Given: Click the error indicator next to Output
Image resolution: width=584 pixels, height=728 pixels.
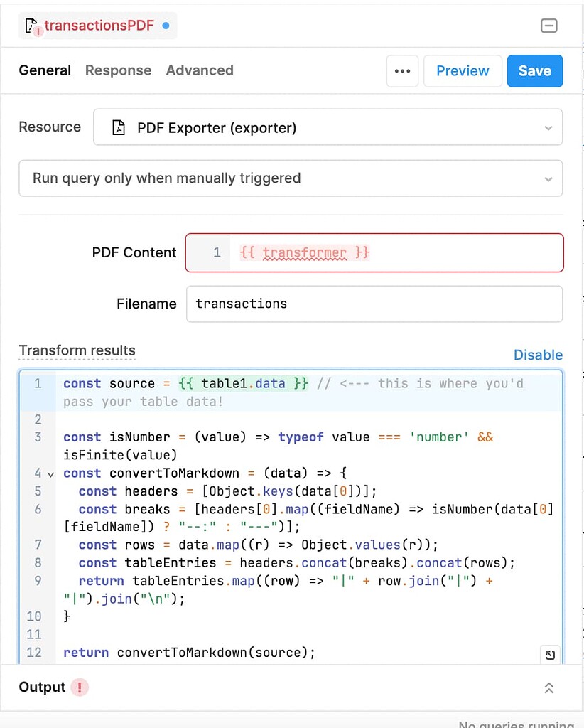Looking at the screenshot, I should point(79,687).
